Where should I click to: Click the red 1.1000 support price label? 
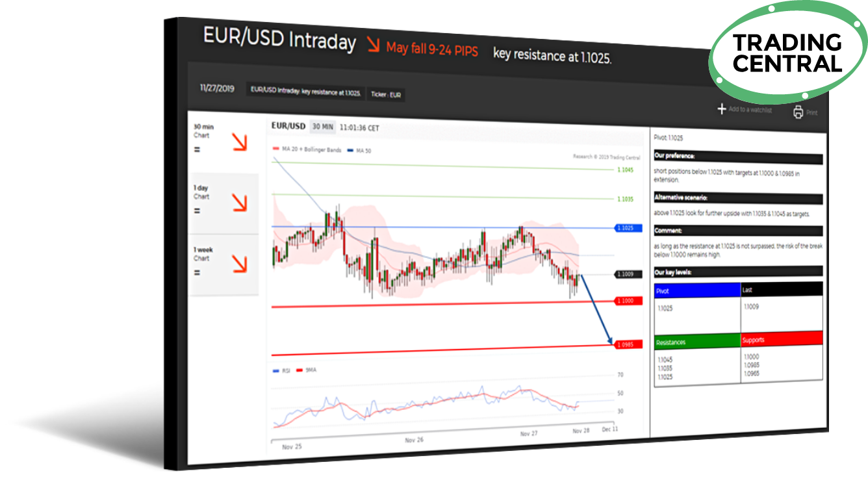coord(628,301)
